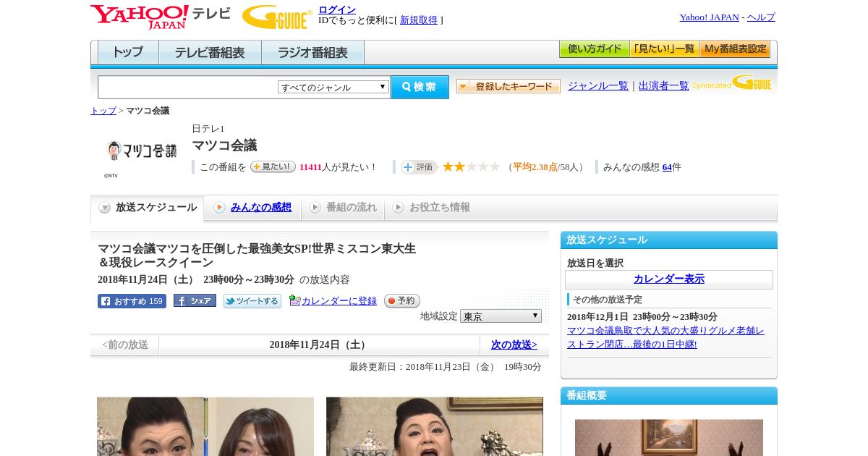Screen dimensions: 868x456
Task: Click the 新規取得 link
Action: click(419, 20)
